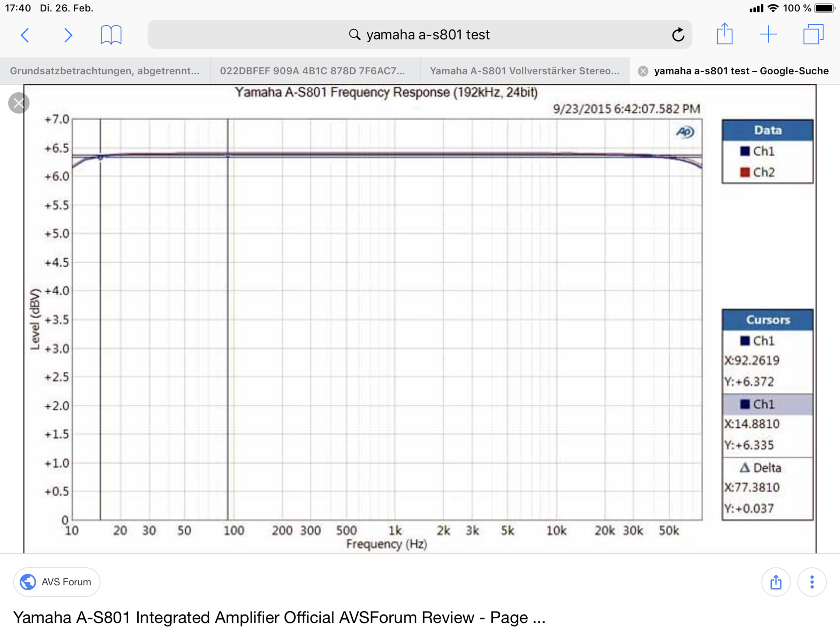840x630 pixels.
Task: Go forward with the right chevron
Action: [x=68, y=35]
